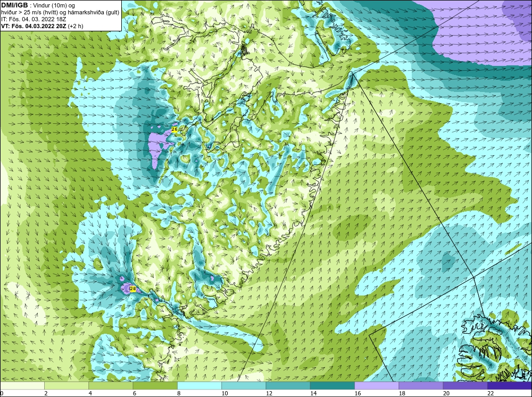Click the 0-2 m/s palest legend swatch
Screen dimensions: 532x397
click(22, 385)
